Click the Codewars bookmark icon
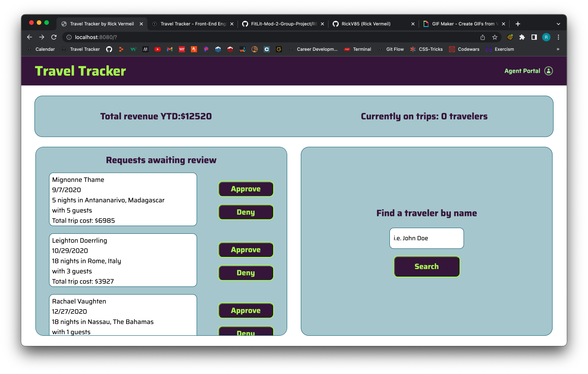The height and width of the screenshot is (374, 588). [x=452, y=49]
